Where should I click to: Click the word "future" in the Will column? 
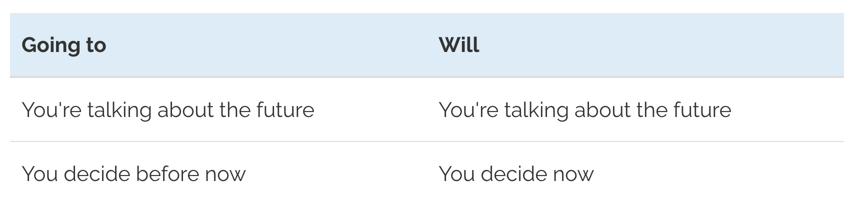tap(702, 110)
